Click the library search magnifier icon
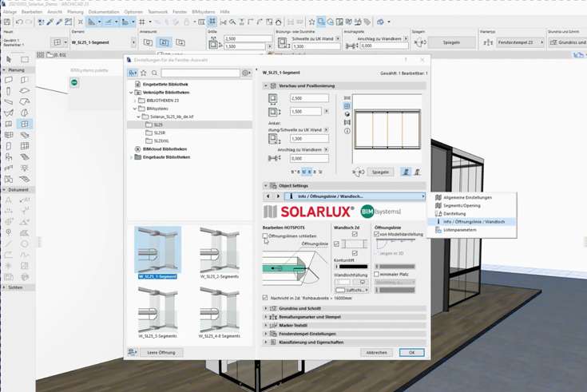 [x=155, y=73]
